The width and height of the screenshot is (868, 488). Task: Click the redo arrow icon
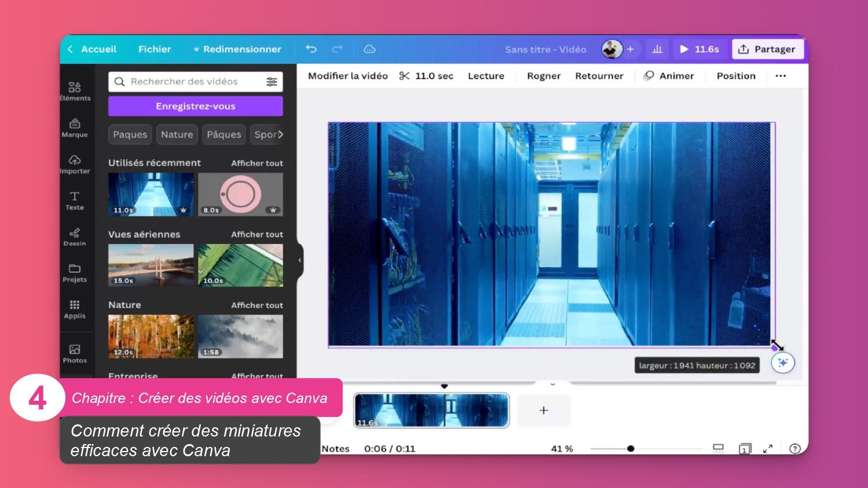click(337, 49)
